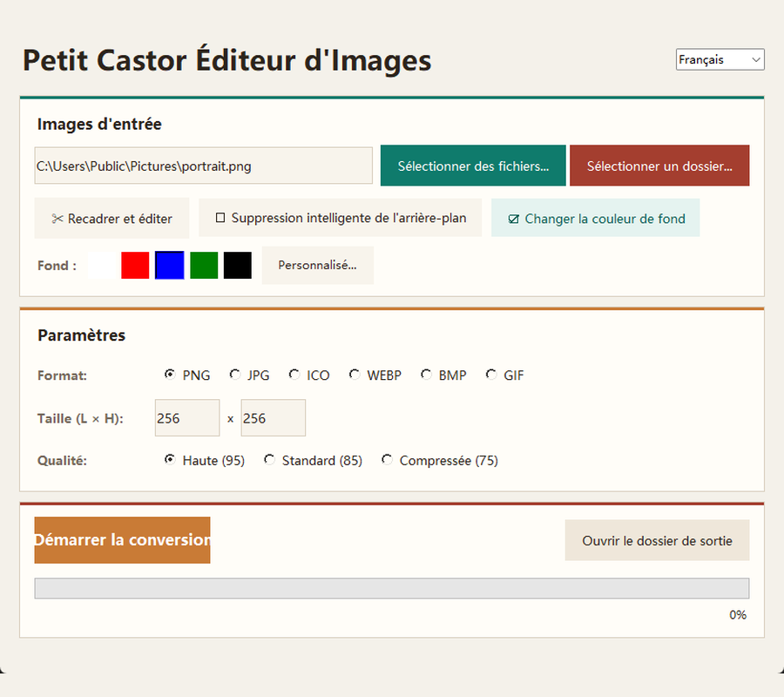This screenshot has height=697, width=784.
Task: Click the Petit Castor Éditeur d'Images title
Action: [227, 60]
